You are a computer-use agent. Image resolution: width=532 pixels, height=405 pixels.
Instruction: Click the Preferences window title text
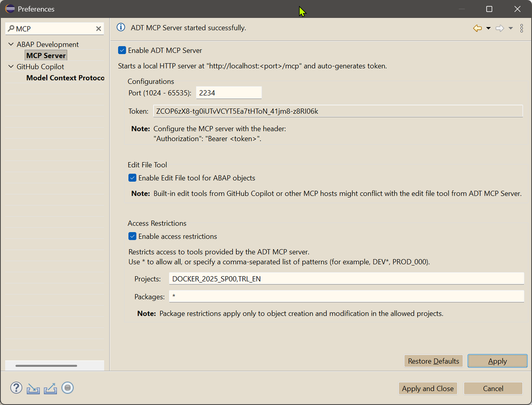36,9
